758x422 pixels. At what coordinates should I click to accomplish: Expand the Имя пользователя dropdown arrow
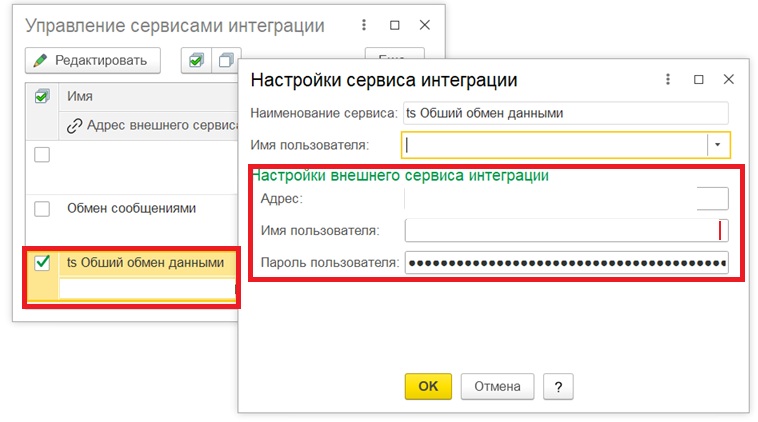tap(717, 145)
